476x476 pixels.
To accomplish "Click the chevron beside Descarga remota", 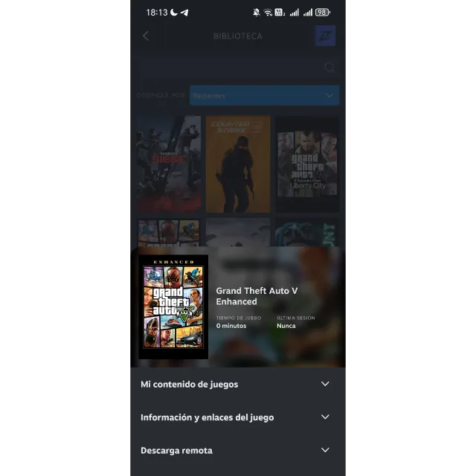I will click(325, 451).
